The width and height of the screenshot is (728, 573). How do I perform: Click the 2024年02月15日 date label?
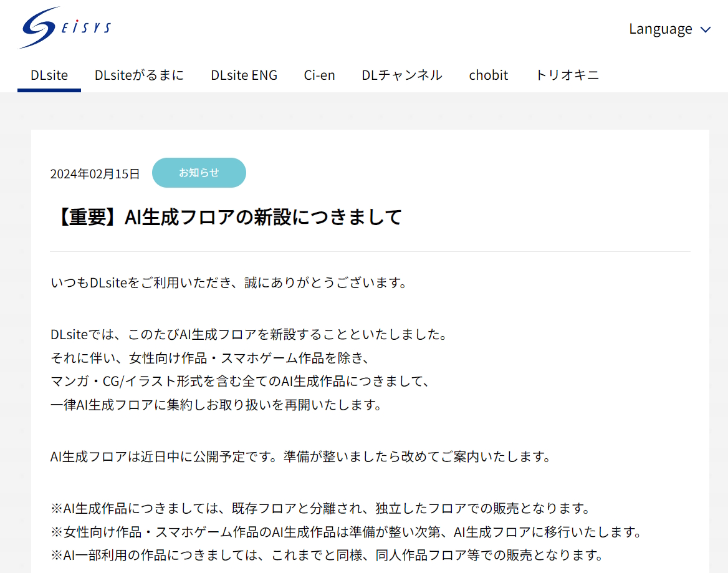[95, 174]
